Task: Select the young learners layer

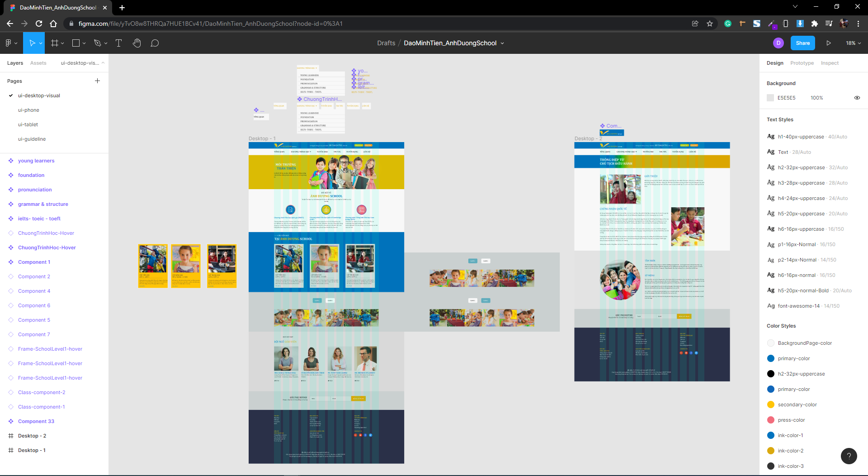Action: pos(36,161)
